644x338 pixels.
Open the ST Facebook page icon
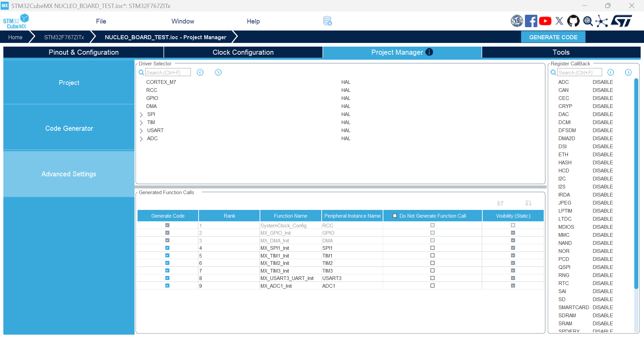click(x=531, y=21)
